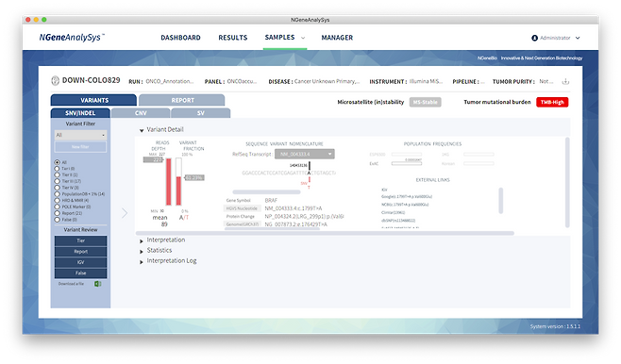621x364 pixels.
Task: Click the TMB-High badge
Action: (x=552, y=102)
